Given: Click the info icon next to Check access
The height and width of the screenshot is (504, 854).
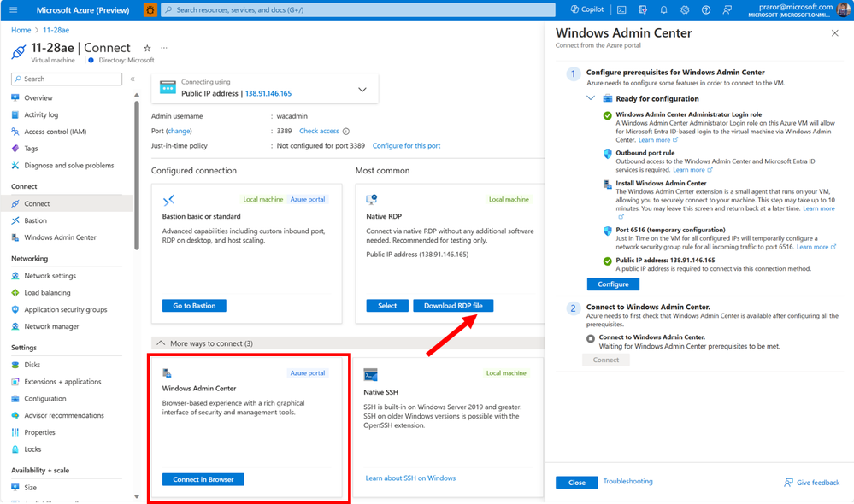Looking at the screenshot, I should (x=346, y=132).
